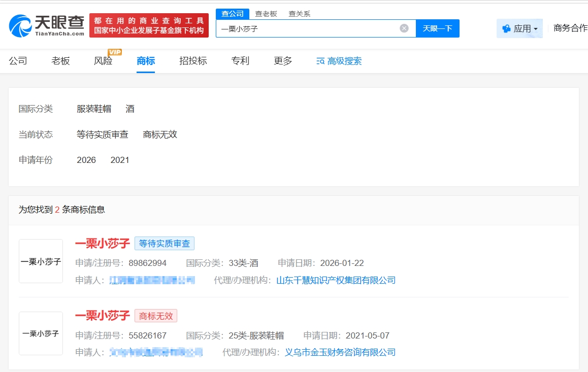Click the 等待实质审查 status tag
The width and height of the screenshot is (588, 372).
tap(164, 244)
